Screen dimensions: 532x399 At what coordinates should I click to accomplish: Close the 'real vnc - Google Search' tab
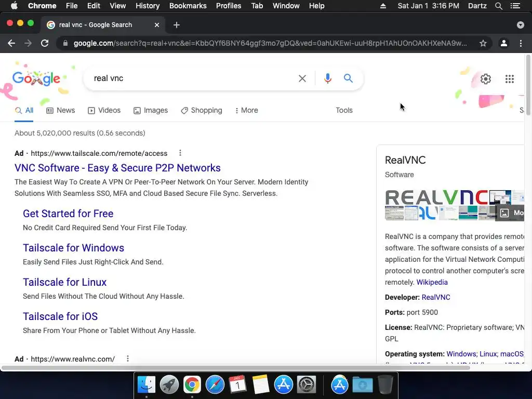[x=157, y=25]
